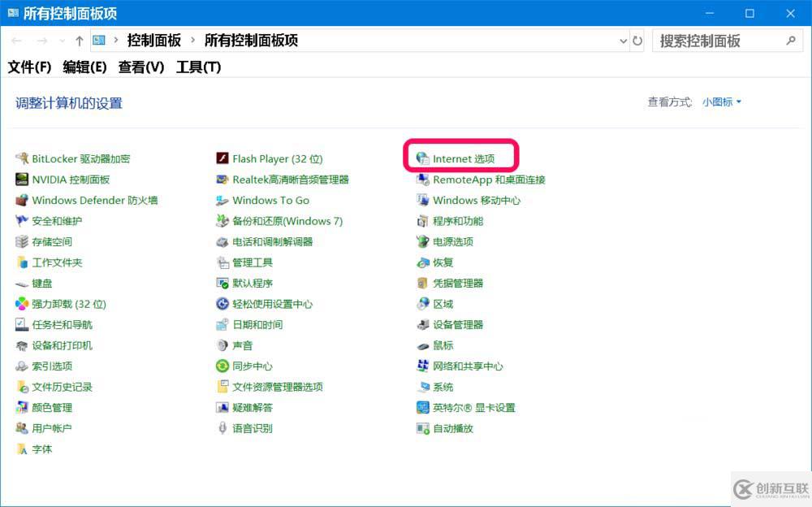The height and width of the screenshot is (507, 812).
Task: Click the 安全和维护 flag icon
Action: (22, 221)
